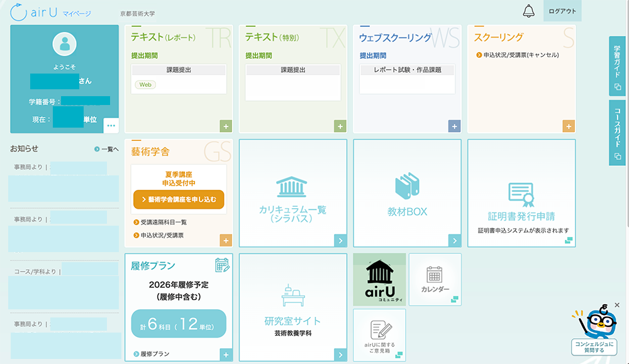Expand スクーリング card with plus button

coord(569,126)
